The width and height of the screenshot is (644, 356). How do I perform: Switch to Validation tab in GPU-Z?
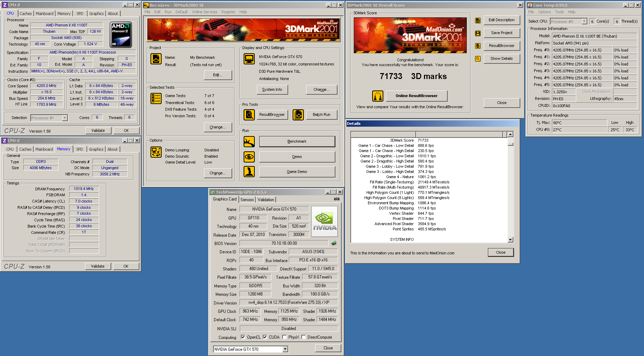click(266, 200)
